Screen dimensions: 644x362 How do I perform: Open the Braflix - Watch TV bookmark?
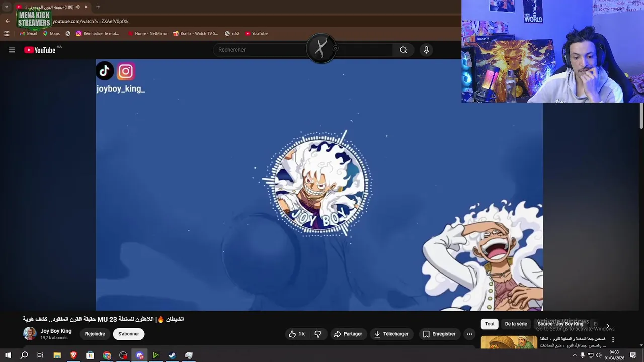[x=196, y=34]
